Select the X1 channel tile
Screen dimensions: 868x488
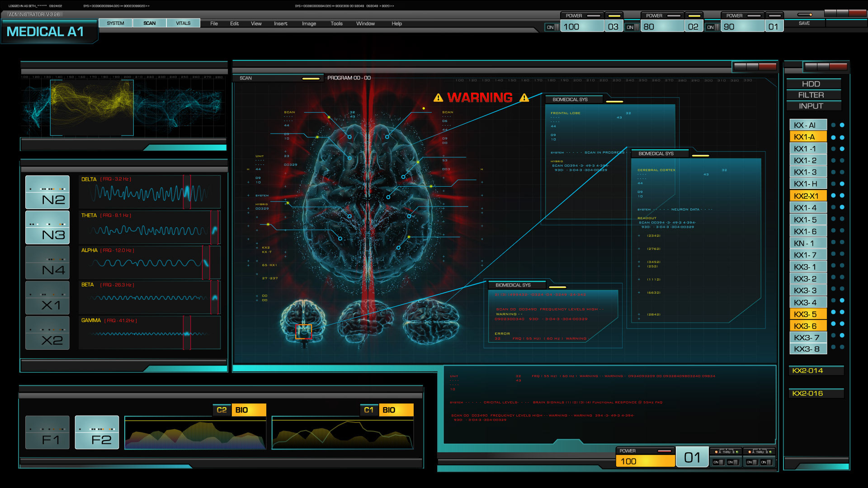(x=47, y=298)
